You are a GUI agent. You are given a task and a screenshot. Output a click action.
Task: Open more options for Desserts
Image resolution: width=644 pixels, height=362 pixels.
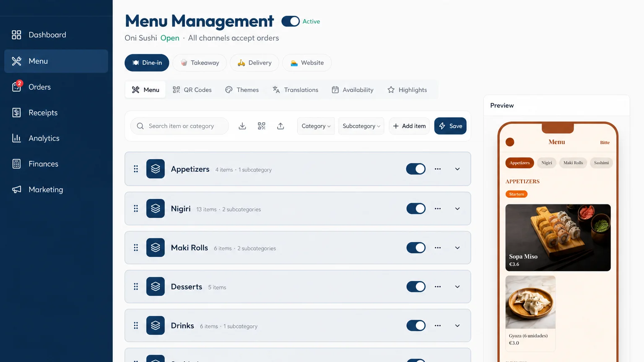pos(438,287)
